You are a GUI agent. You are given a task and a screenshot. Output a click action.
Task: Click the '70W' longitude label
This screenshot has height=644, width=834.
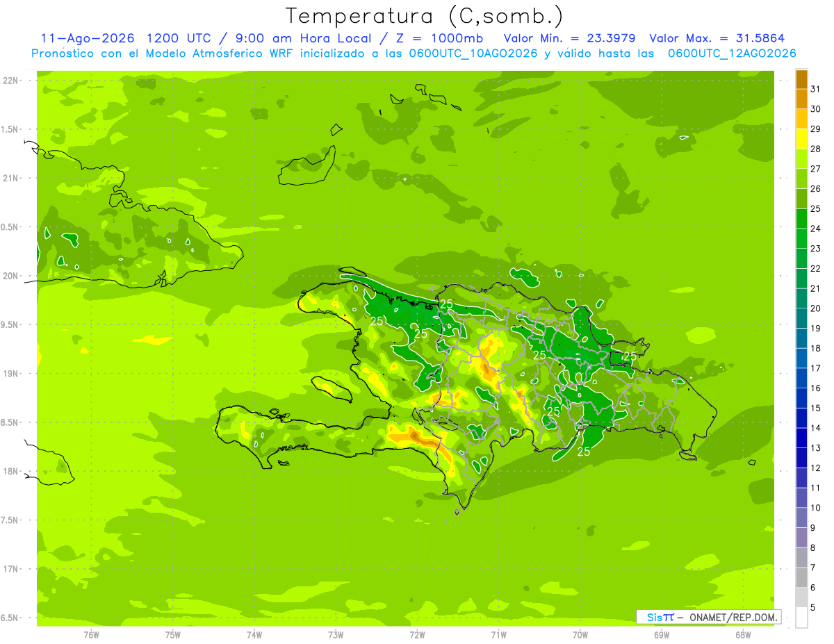(x=580, y=635)
